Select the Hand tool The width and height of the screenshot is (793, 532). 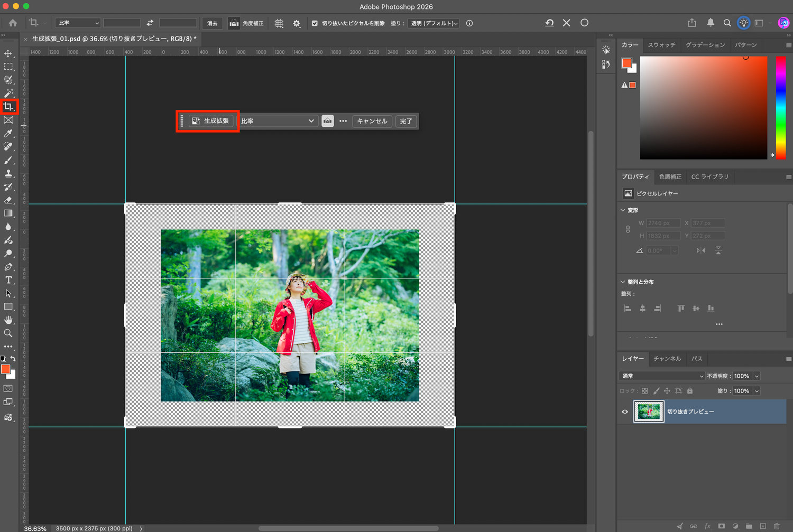8,320
